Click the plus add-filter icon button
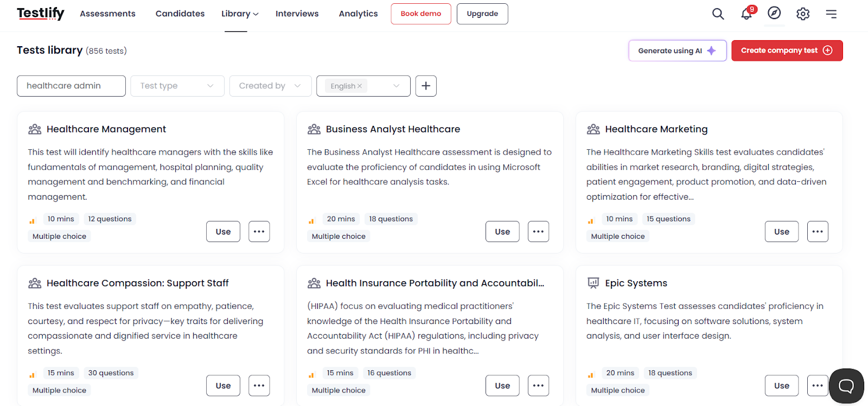The image size is (868, 406). pyautogui.click(x=426, y=86)
